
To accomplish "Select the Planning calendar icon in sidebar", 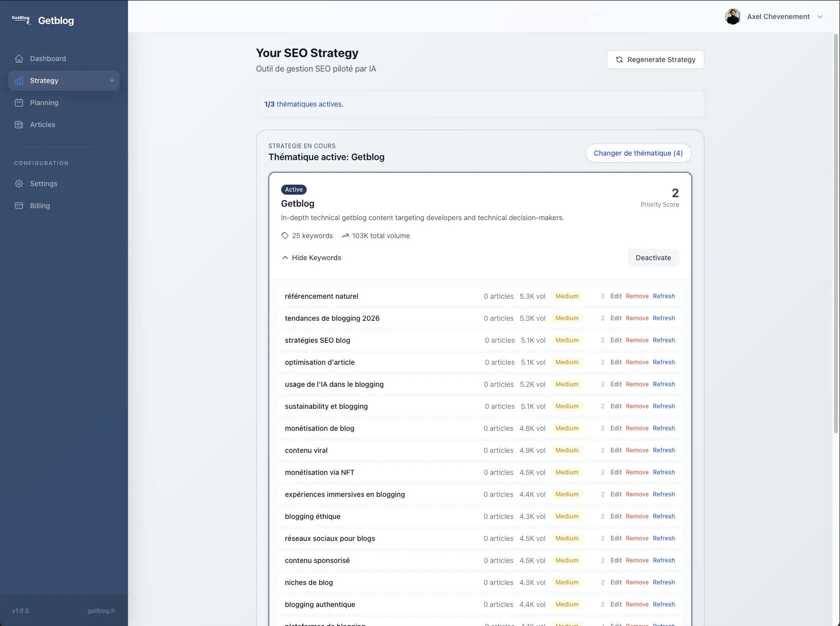I will coord(19,103).
